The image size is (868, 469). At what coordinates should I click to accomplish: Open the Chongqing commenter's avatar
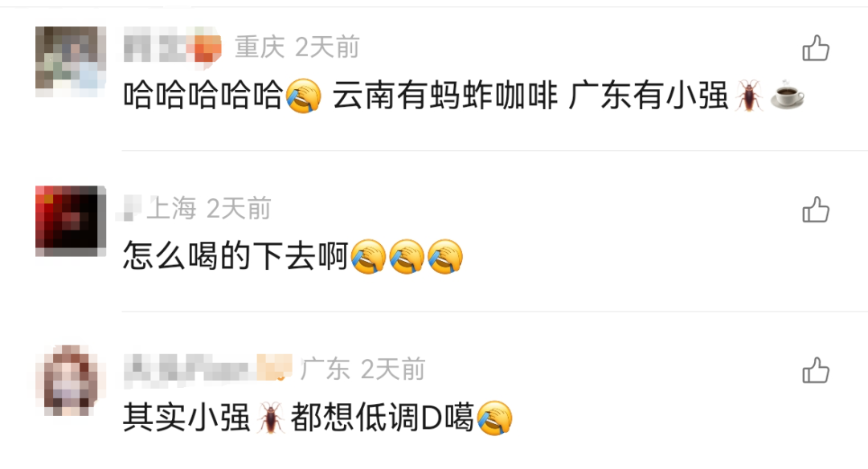tap(71, 61)
